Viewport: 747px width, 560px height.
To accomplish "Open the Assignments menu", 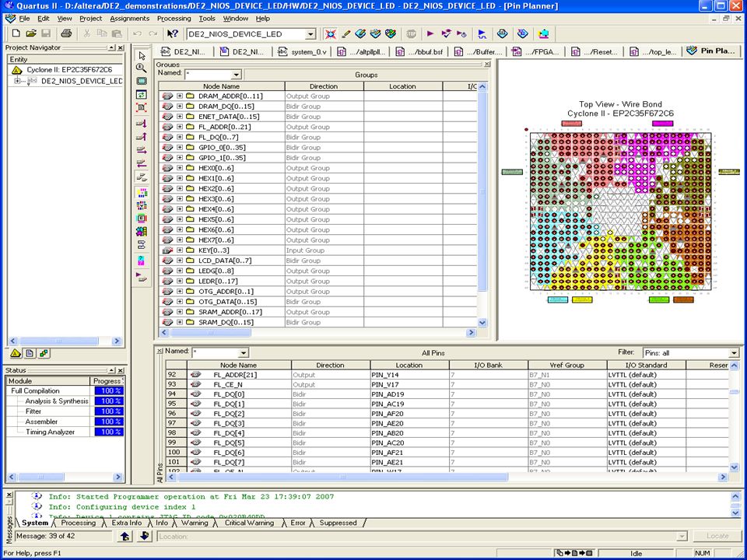I will click(x=130, y=19).
